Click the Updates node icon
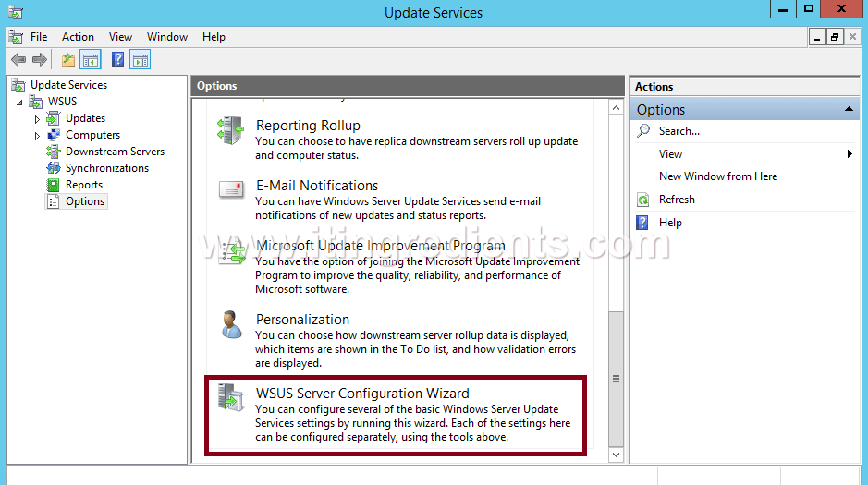 (53, 118)
